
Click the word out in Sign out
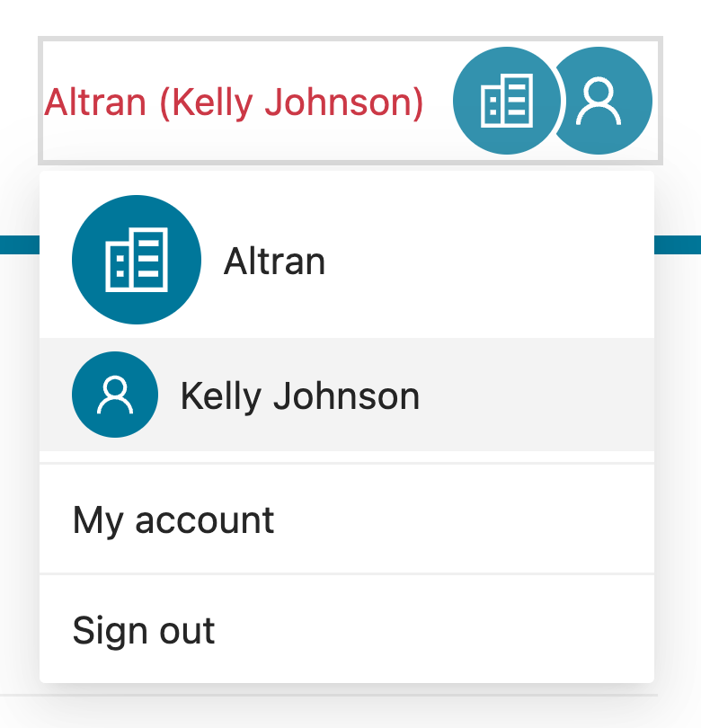click(x=187, y=631)
